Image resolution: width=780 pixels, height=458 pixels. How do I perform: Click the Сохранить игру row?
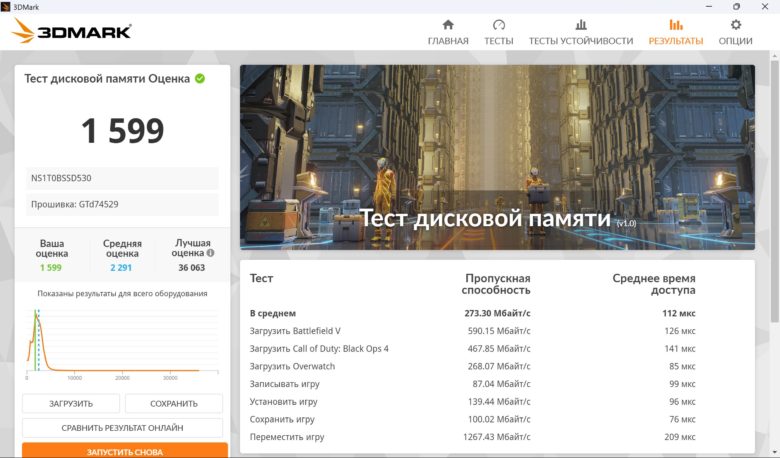coord(473,419)
